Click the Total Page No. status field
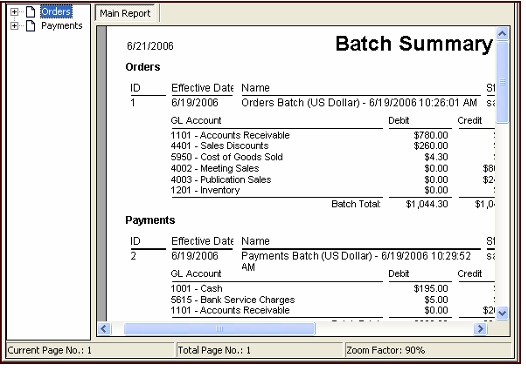The width and height of the screenshot is (526, 379). tap(260, 350)
